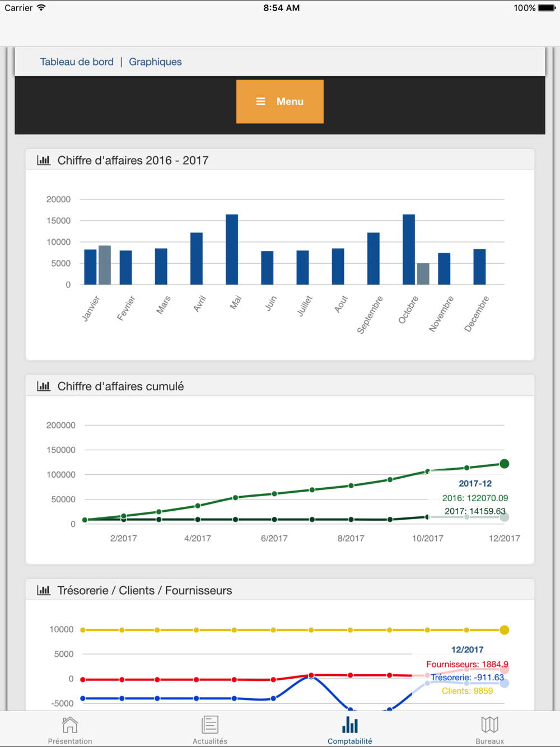Click the "Decembre" month axis label
This screenshot has height=747, width=560.
click(477, 314)
